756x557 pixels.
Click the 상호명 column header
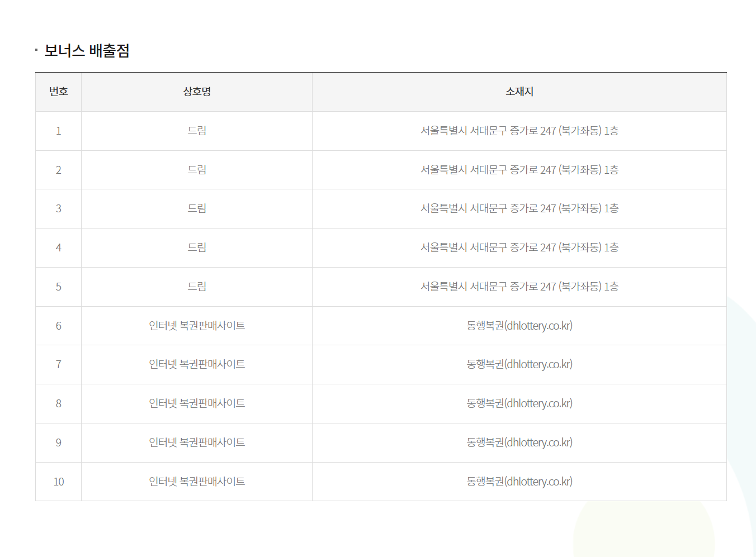point(197,92)
